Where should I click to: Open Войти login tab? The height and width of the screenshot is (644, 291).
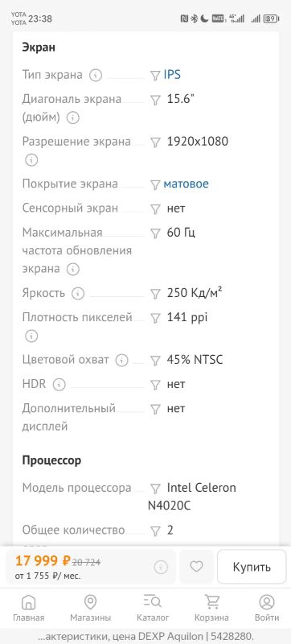coord(267,608)
